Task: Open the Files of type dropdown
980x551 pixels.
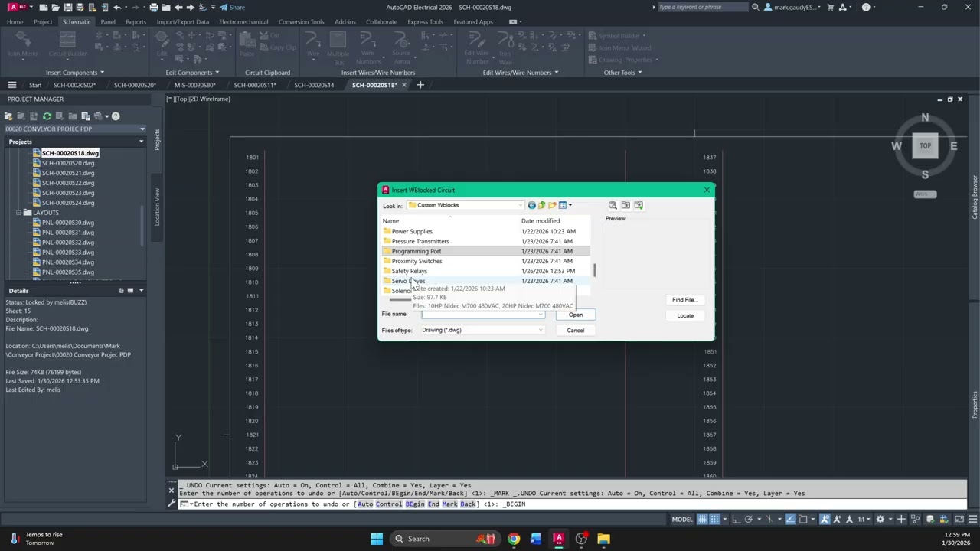Action: [x=541, y=330]
